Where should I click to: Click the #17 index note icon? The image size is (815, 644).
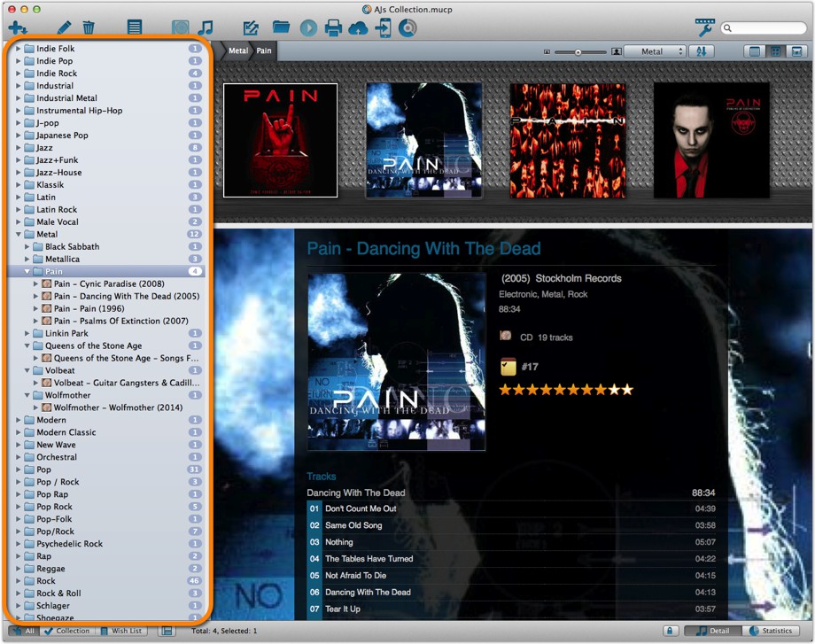tap(508, 367)
